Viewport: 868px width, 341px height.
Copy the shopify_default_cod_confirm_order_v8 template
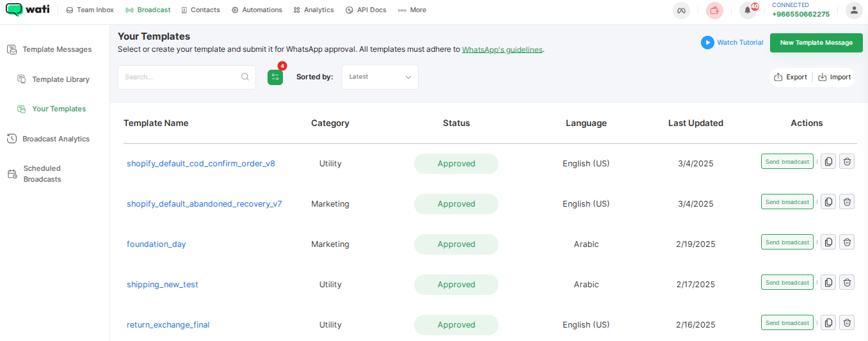pyautogui.click(x=828, y=162)
